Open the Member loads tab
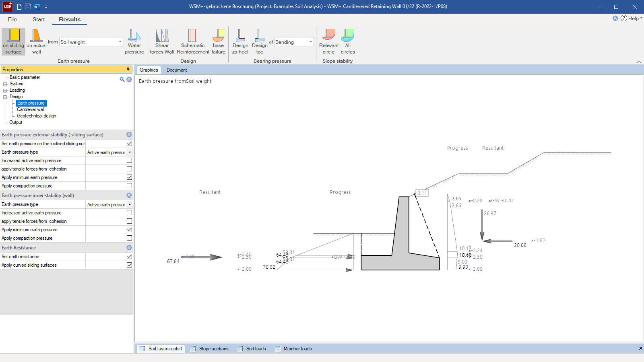Image resolution: width=644 pixels, height=362 pixels. 293,349
